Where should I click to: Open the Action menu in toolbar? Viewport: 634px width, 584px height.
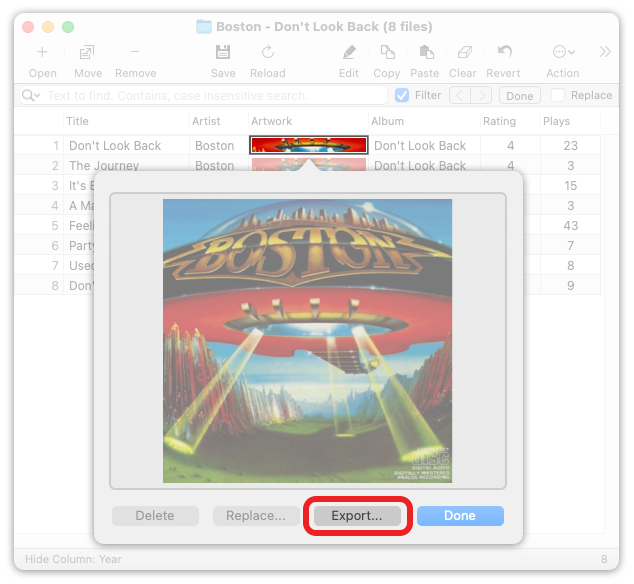point(563,52)
